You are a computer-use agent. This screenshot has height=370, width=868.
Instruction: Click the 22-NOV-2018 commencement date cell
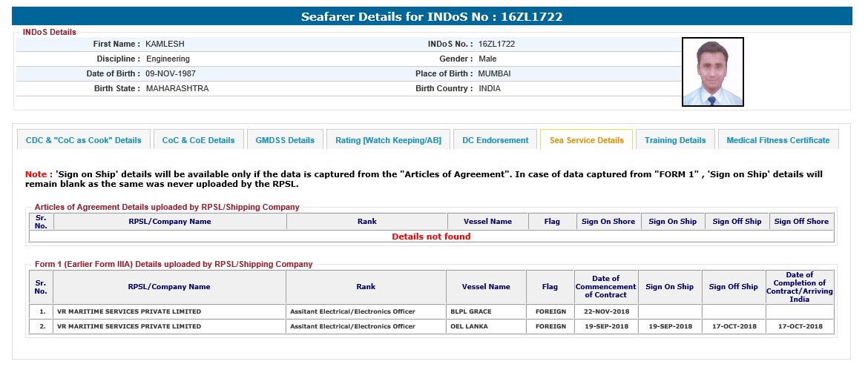coord(605,311)
